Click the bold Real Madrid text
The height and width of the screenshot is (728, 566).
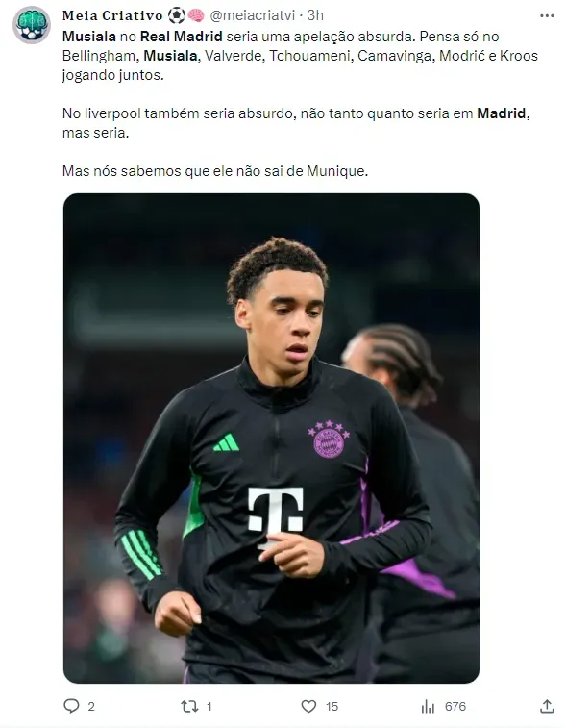[x=182, y=37]
